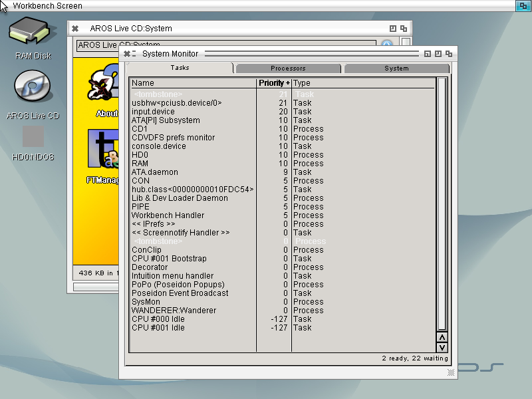This screenshot has height=399, width=532.
Task: Click the task list vertical scrollbar track
Action: point(442,205)
